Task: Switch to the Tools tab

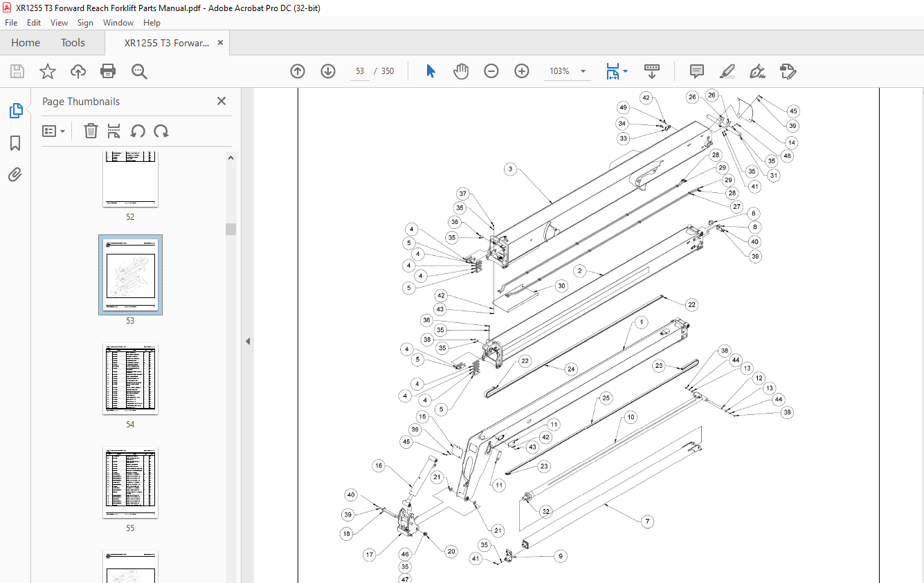Action: coord(73,43)
